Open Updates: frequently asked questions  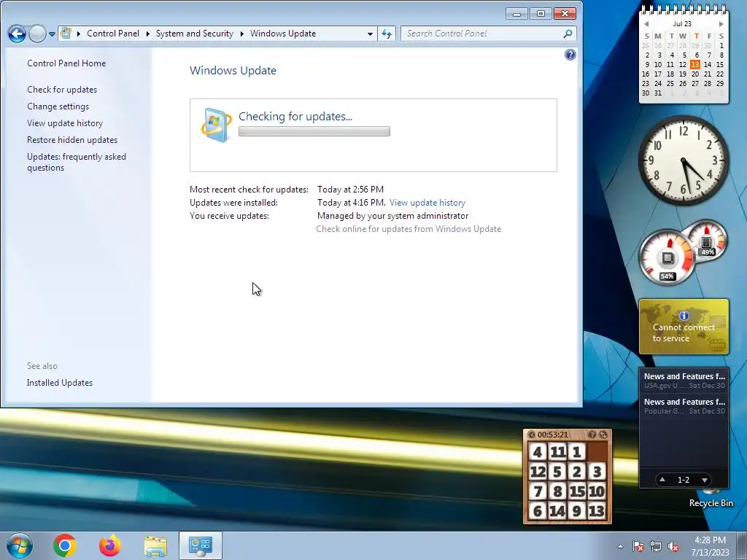pos(76,162)
